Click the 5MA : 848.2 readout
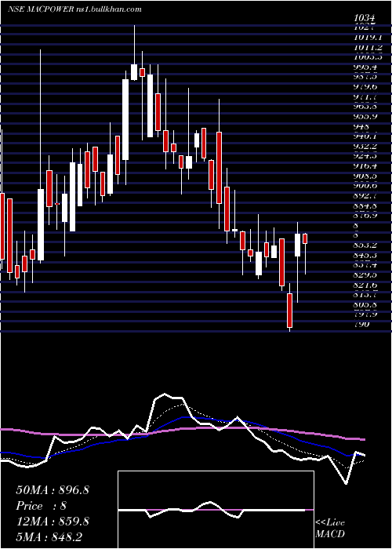Viewport: 392px width, 549px height. click(x=49, y=537)
